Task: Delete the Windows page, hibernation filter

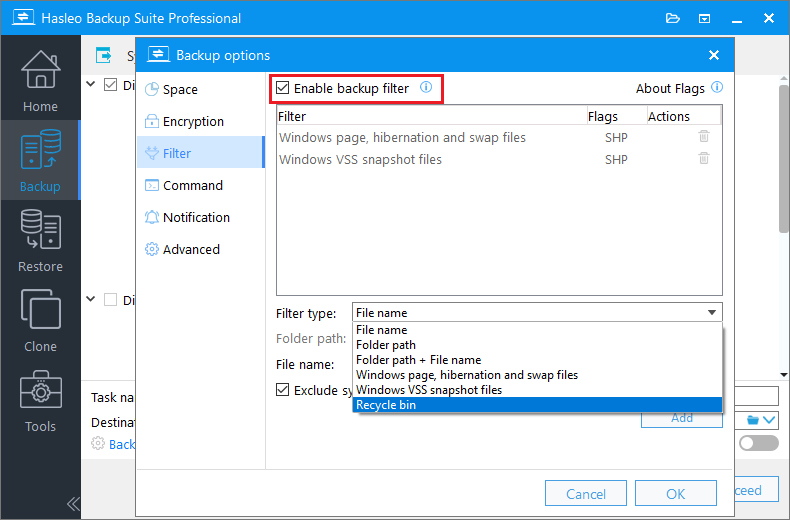Action: pyautogui.click(x=704, y=137)
